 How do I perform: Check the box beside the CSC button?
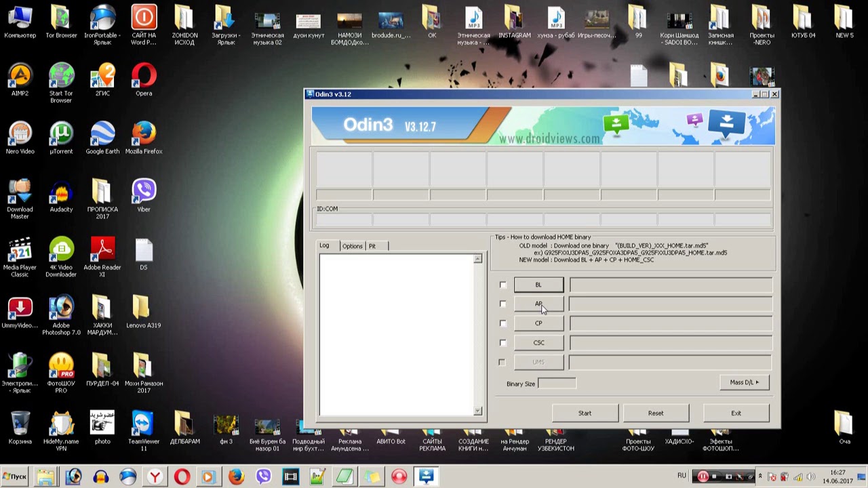click(x=502, y=343)
